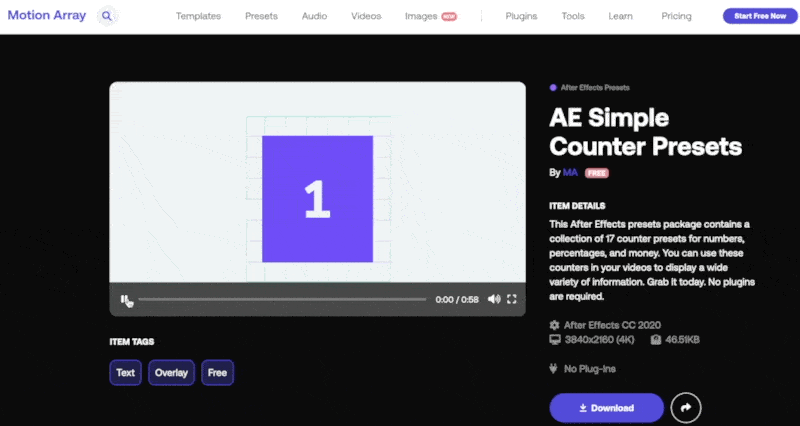This screenshot has width=800, height=426.
Task: Open the Audio menu
Action: click(x=314, y=16)
